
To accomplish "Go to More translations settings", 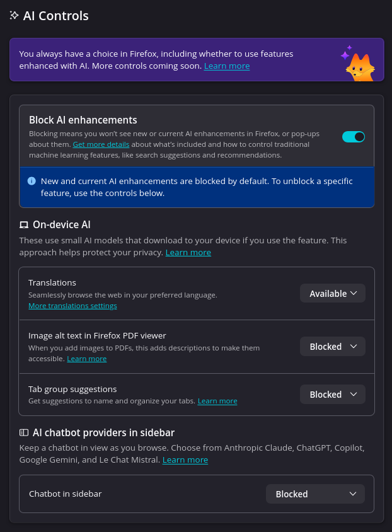I will click(x=72, y=306).
